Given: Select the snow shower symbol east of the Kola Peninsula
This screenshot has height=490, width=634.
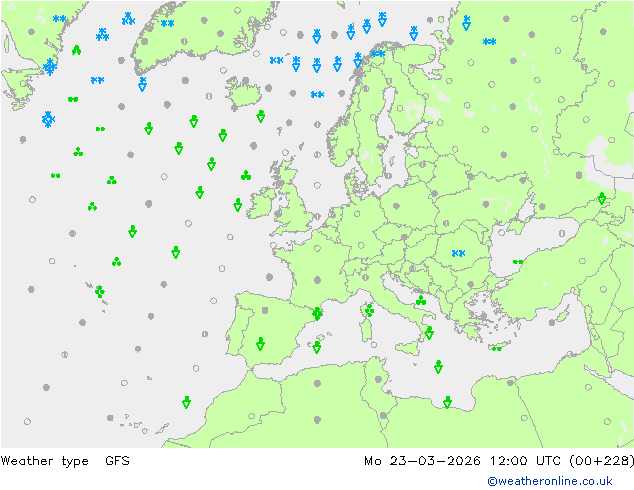Looking at the screenshot, I should click(466, 23).
